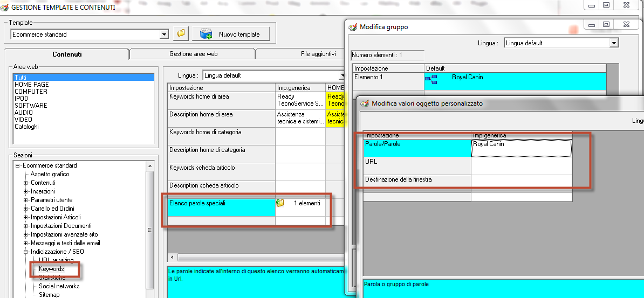Click the Elemento 1 row label

[x=388, y=81]
